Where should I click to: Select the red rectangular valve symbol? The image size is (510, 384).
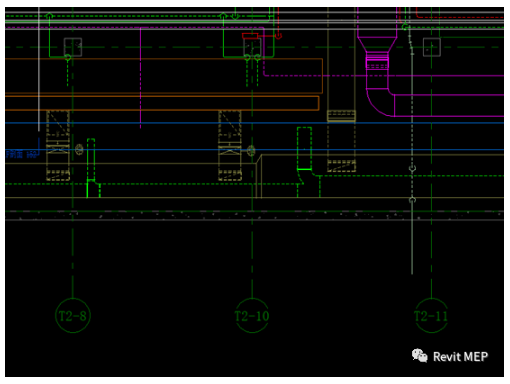250,36
